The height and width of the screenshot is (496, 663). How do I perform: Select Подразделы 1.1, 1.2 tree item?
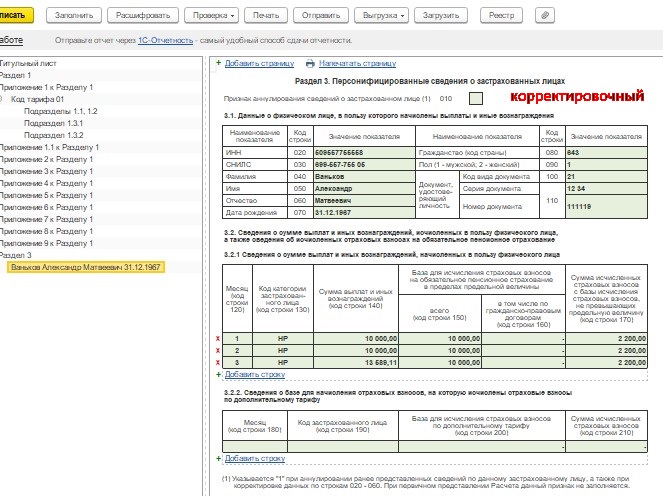pos(60,111)
